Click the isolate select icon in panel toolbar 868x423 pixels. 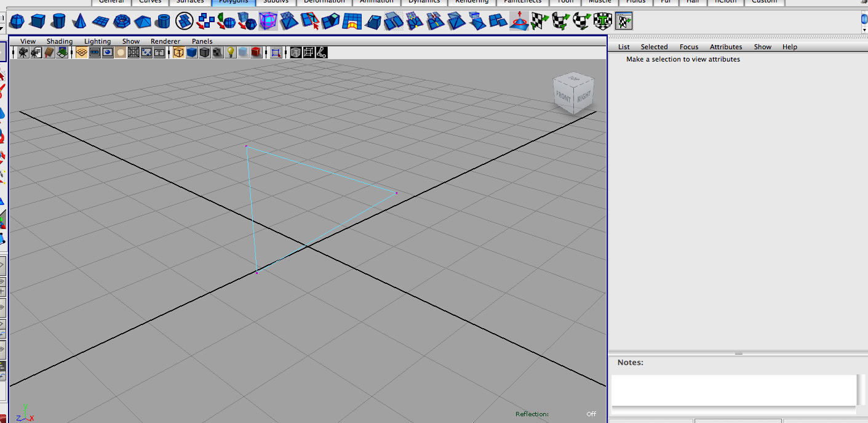[x=276, y=53]
